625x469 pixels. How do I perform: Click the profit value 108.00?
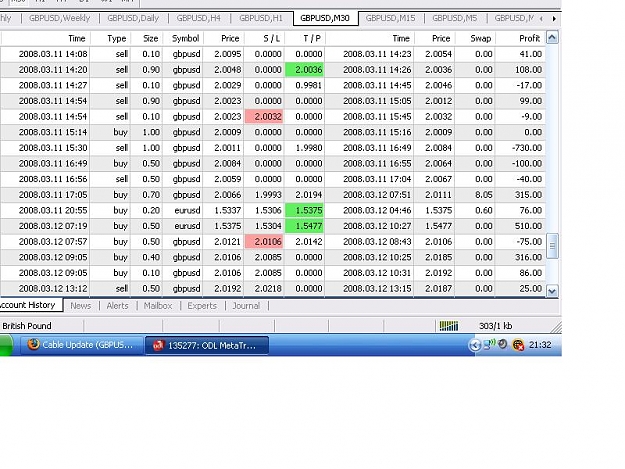click(528, 70)
